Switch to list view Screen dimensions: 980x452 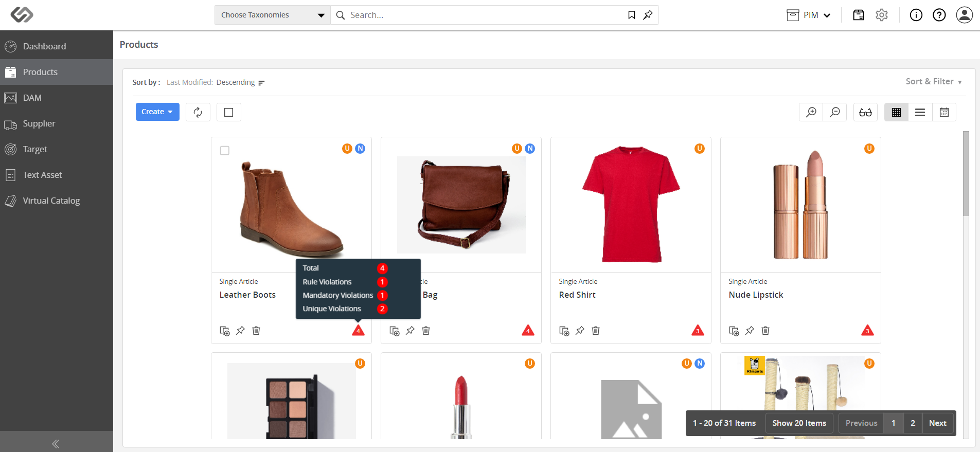(x=920, y=112)
